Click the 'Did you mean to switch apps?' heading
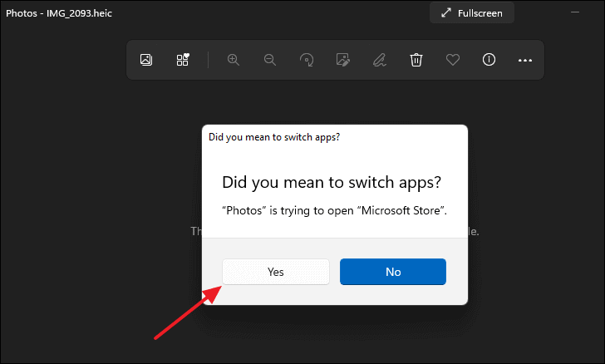The width and height of the screenshot is (605, 364). coord(332,182)
